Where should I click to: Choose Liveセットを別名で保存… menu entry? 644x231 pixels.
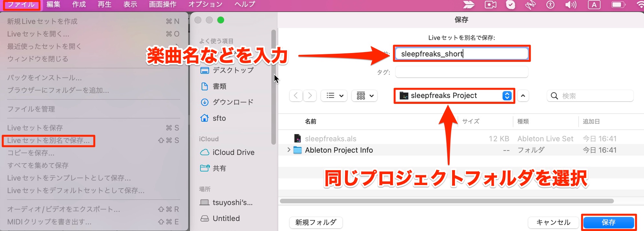tap(49, 140)
